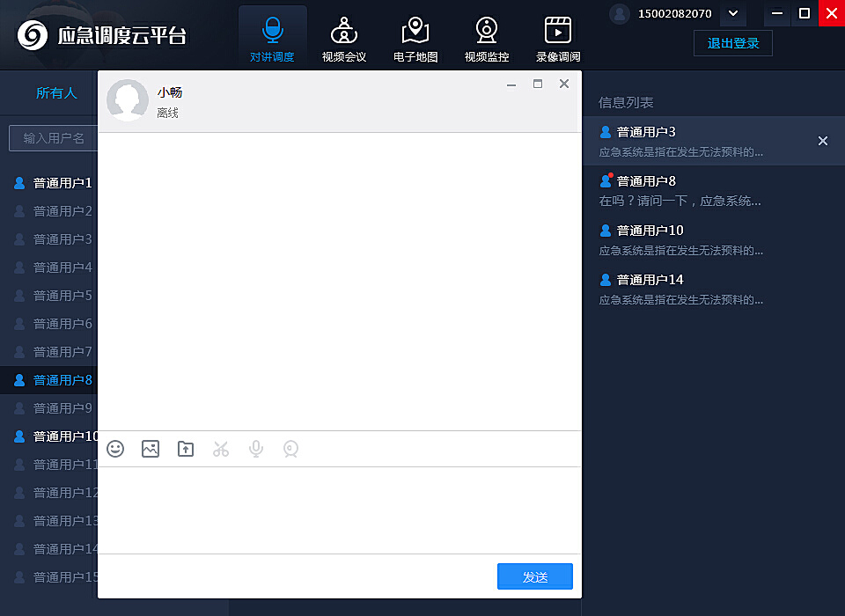The image size is (845, 616).
Task: Select 普通用户4 in the user list
Action: click(49, 267)
